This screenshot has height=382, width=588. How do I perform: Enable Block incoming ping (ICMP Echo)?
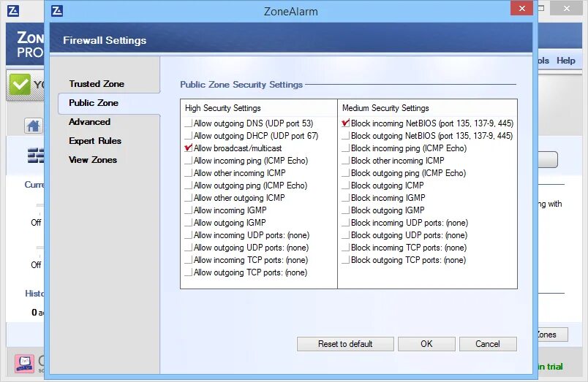pos(345,148)
